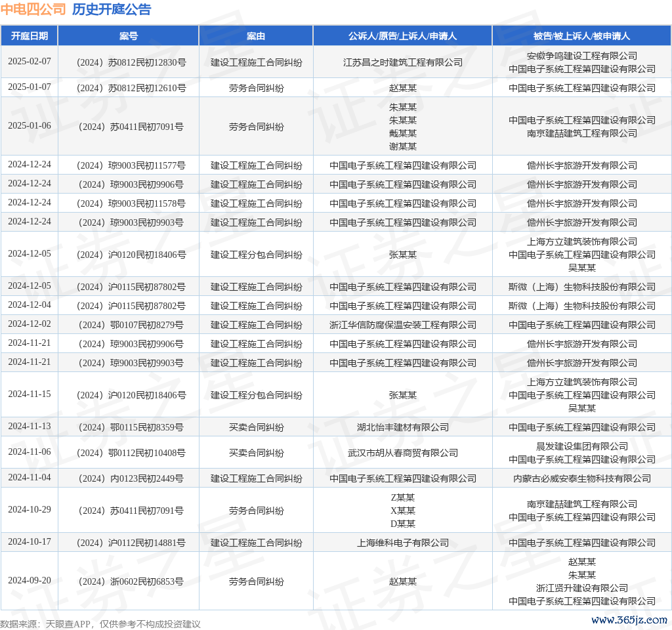The width and height of the screenshot is (672, 630).
Task: Click case number (2024)鄂0115民初8359号
Action: tap(131, 427)
